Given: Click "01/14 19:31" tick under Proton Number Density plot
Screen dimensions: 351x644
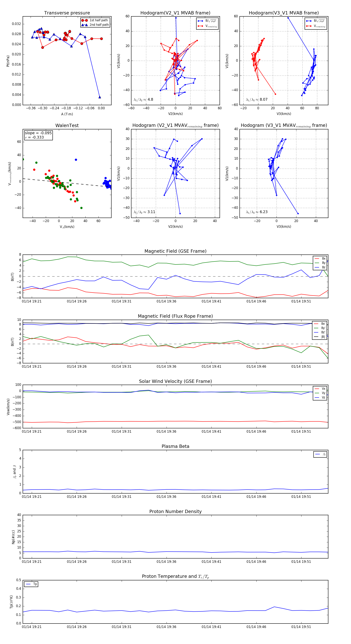Looking at the screenshot, I should pos(121,562).
